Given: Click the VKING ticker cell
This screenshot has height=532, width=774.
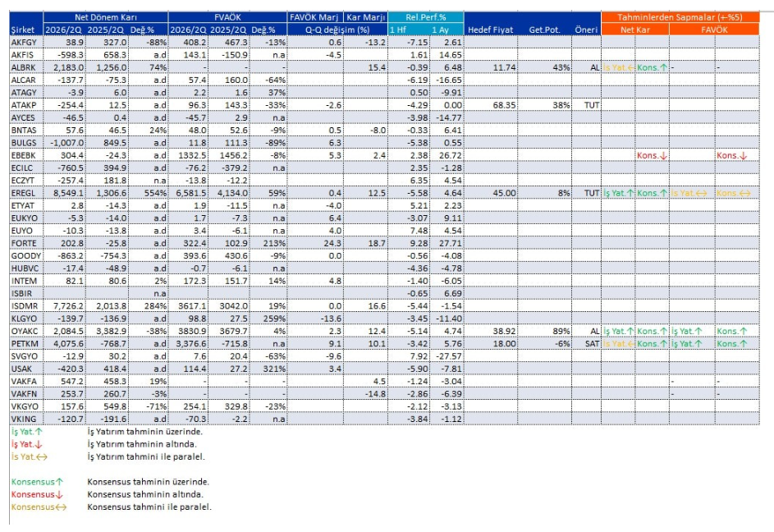Looking at the screenshot, I should 26,419.
